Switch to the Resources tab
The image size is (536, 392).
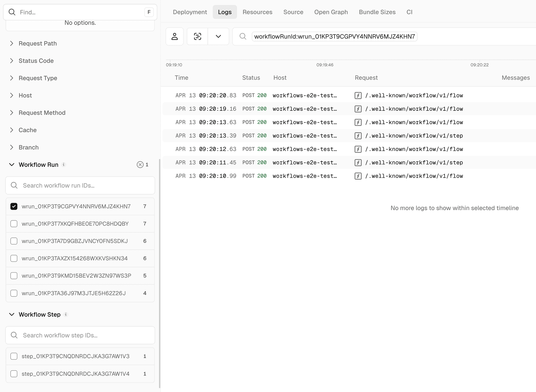[x=257, y=12]
